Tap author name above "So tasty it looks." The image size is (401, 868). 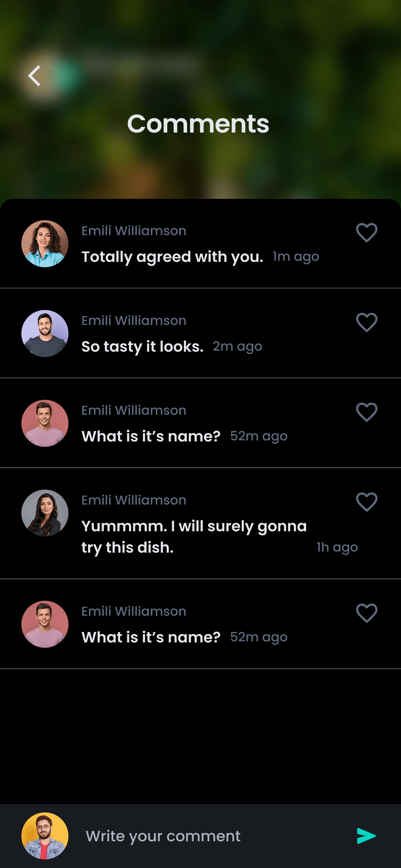click(x=134, y=321)
